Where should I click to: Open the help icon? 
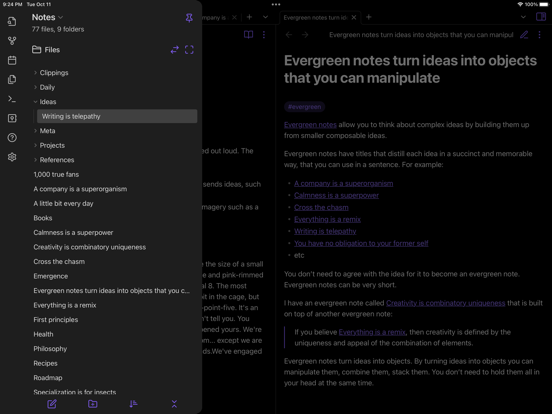coord(12,138)
